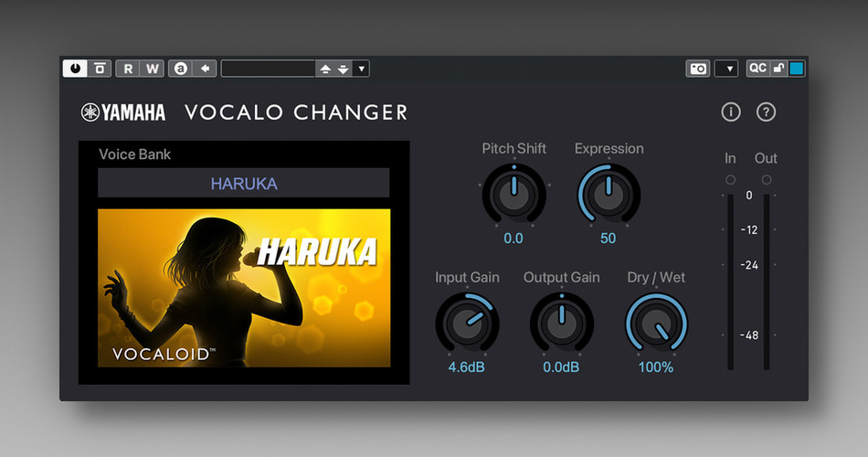Open the preset management dropdown arrow
Screen dimensions: 868x457
[x=361, y=69]
